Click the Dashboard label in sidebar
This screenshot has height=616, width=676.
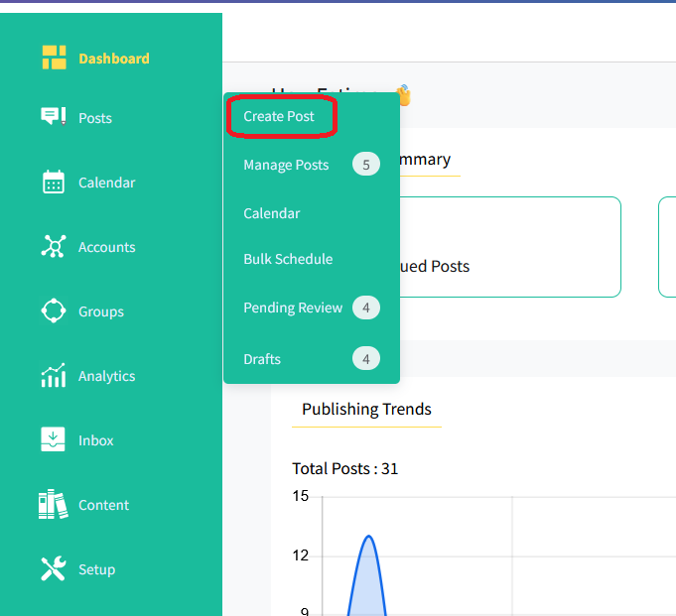click(114, 59)
